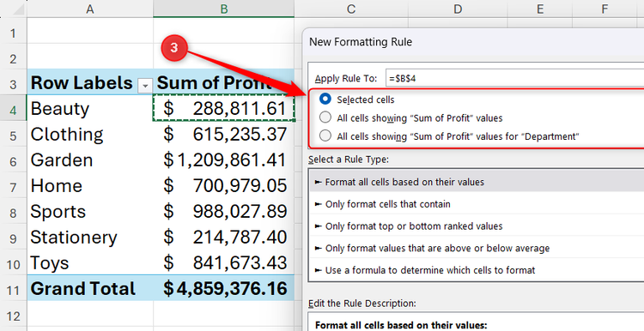644x331 pixels.
Task: Click the Beauty cell
Action: click(90, 108)
